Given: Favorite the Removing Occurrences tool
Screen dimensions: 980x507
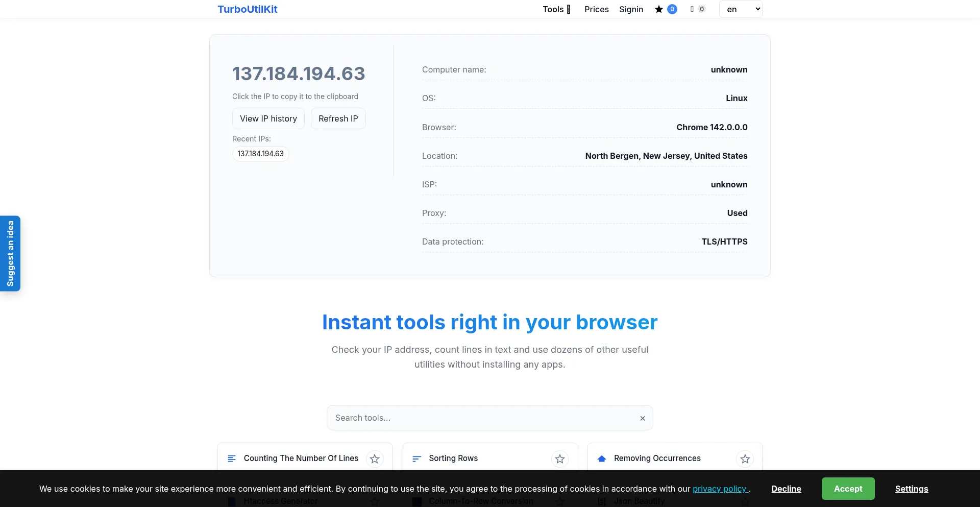Looking at the screenshot, I should [x=745, y=458].
